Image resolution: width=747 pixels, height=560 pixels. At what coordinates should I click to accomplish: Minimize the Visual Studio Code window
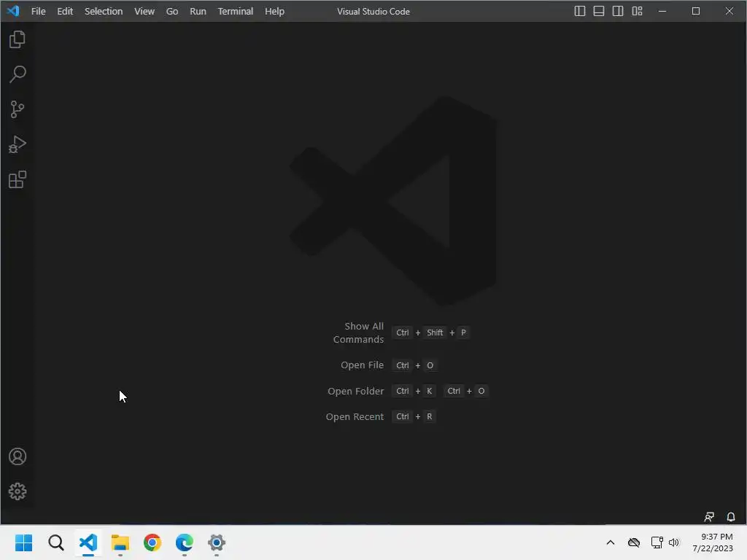662,11
